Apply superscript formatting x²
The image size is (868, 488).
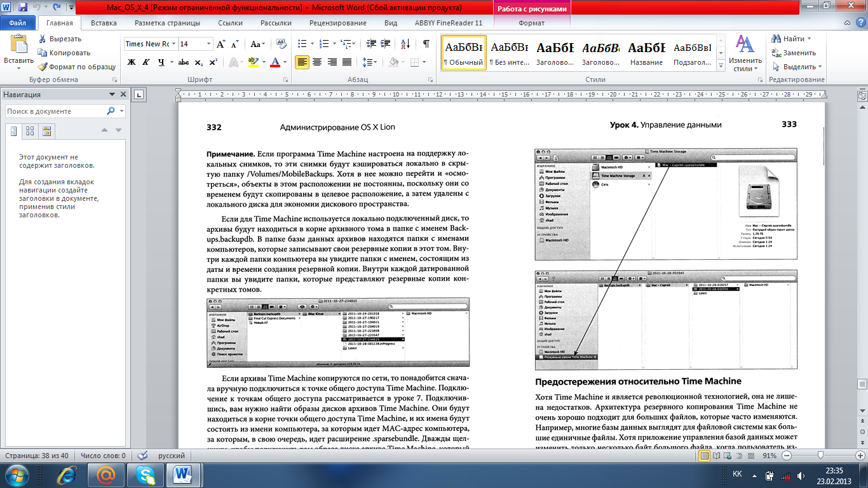(213, 62)
